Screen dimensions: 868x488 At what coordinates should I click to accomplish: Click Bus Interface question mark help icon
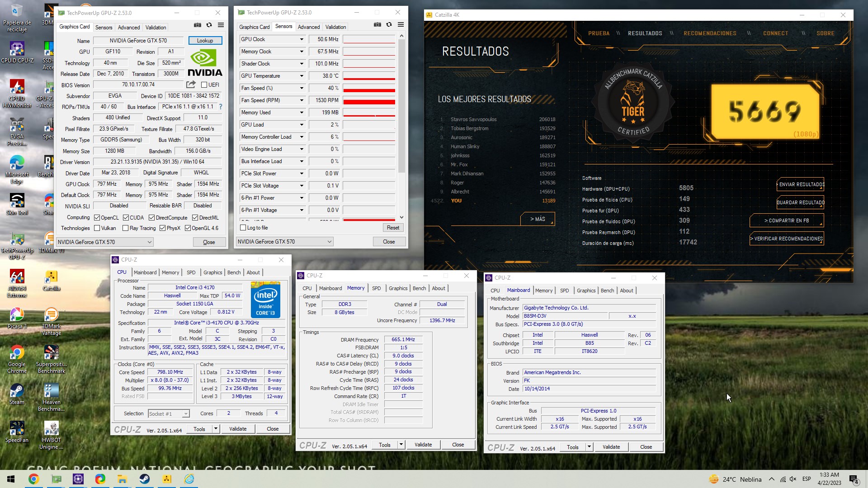pyautogui.click(x=221, y=107)
